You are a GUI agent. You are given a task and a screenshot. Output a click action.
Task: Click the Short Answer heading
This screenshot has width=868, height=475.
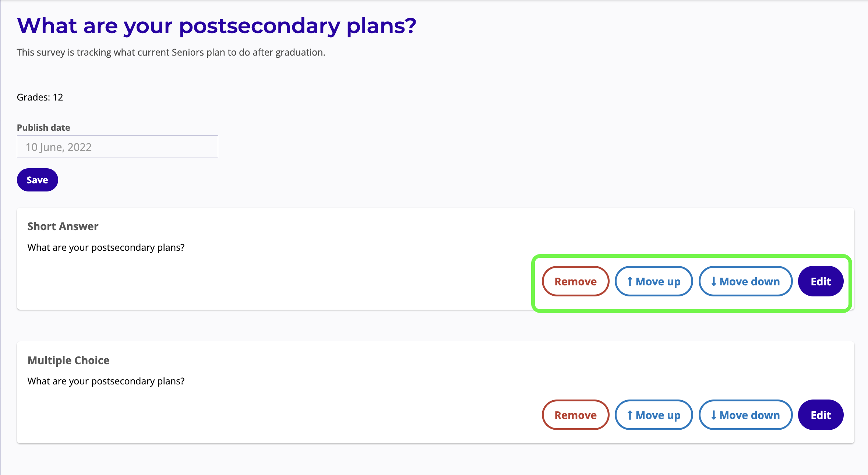(x=63, y=226)
